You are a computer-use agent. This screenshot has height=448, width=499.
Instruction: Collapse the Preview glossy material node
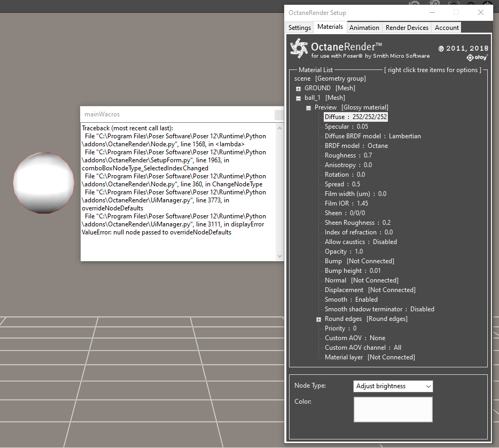pos(308,108)
